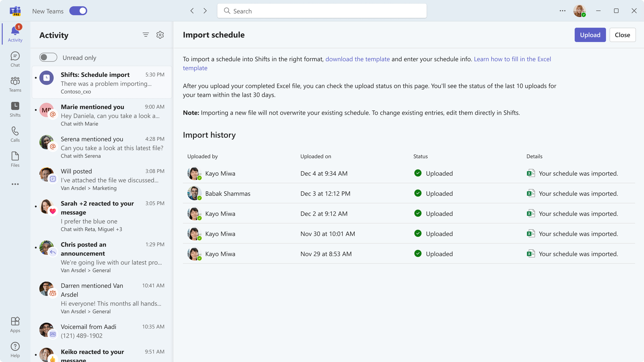The image size is (644, 362).
Task: Open Activity settings gear
Action: tap(160, 35)
